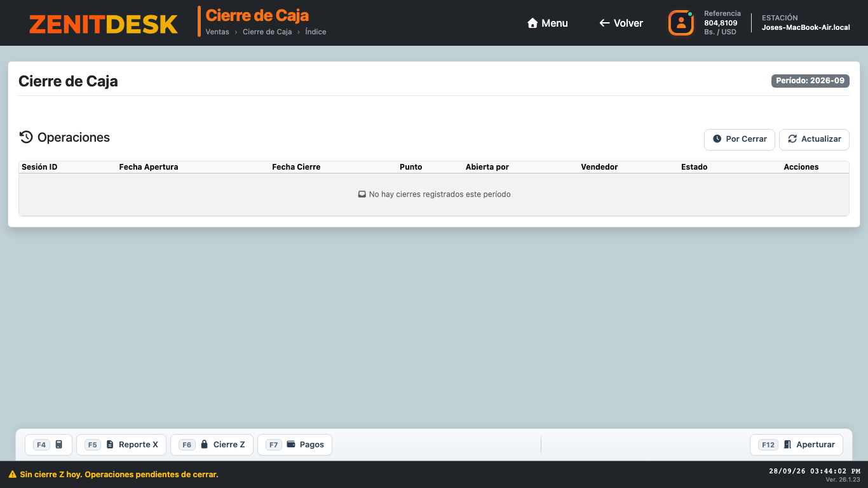The height and width of the screenshot is (488, 868).
Task: Click the Acciones column header
Action: point(801,167)
